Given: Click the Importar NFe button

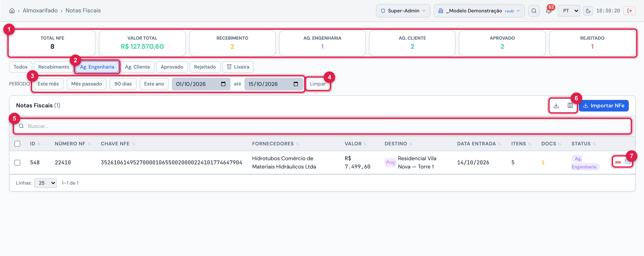Looking at the screenshot, I should point(604,105).
